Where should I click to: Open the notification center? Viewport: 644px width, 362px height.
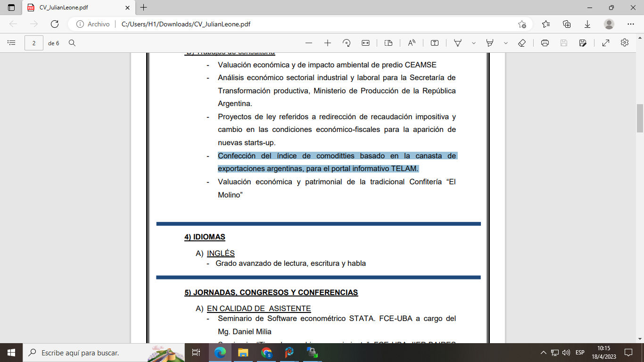pyautogui.click(x=628, y=353)
